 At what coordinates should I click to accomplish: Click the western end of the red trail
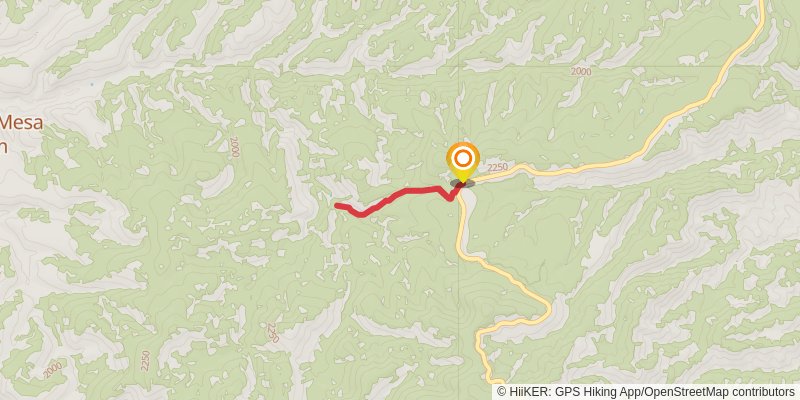tap(338, 206)
